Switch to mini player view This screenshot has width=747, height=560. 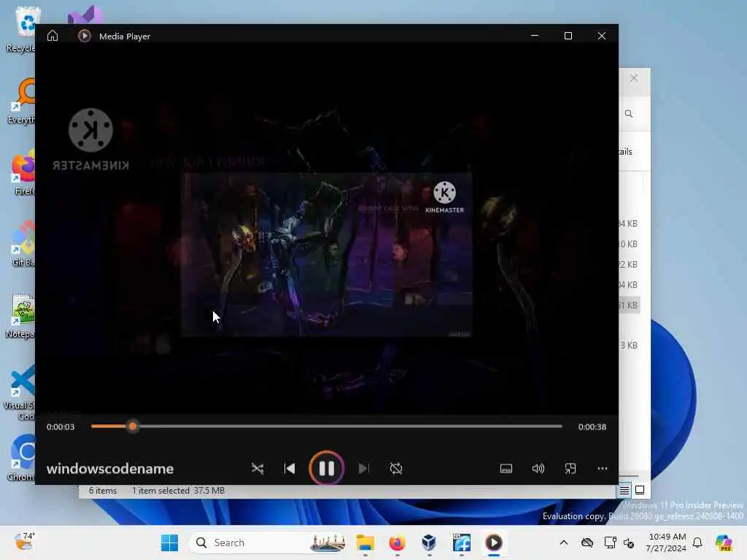point(570,469)
